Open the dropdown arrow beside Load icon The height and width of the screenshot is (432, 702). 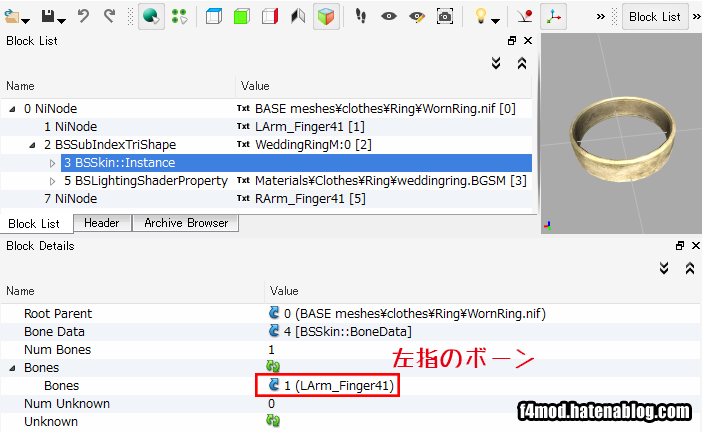[26, 21]
